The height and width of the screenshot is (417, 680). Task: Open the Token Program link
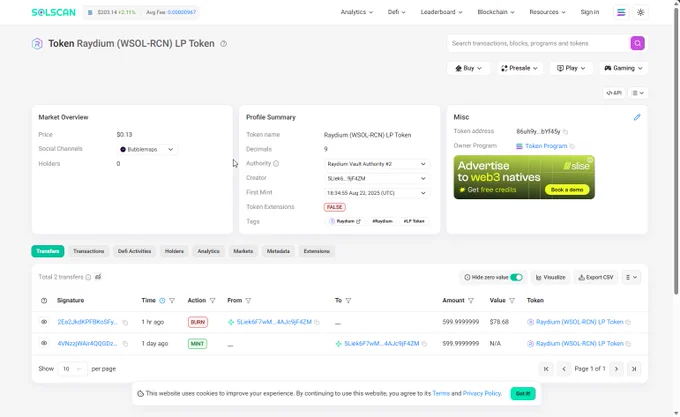coord(546,146)
